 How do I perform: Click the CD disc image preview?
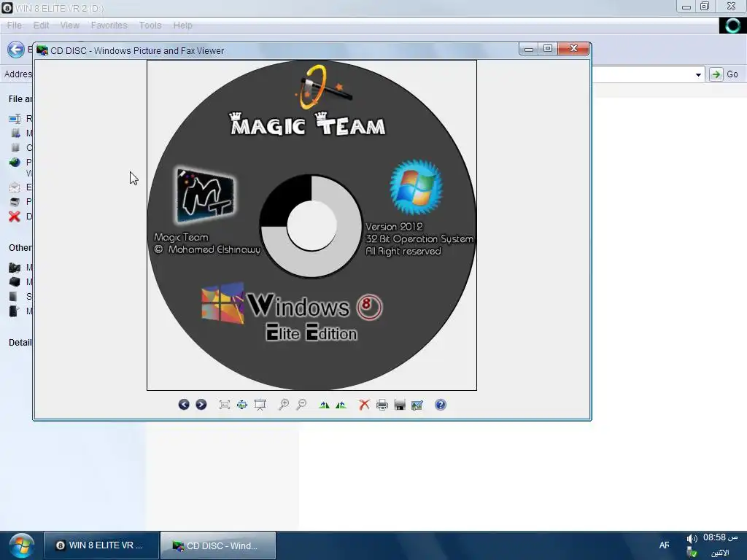tap(311, 225)
